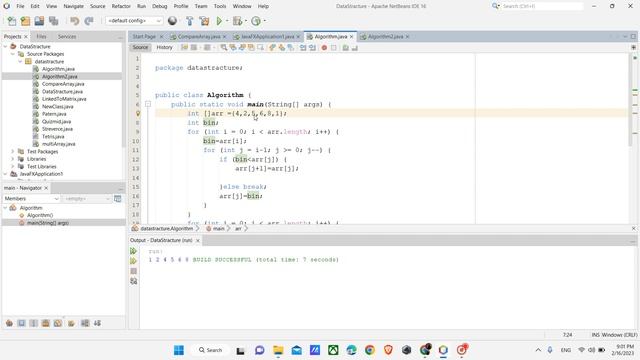640x360 pixels.
Task: Expand the Libraries node
Action: 13,159
